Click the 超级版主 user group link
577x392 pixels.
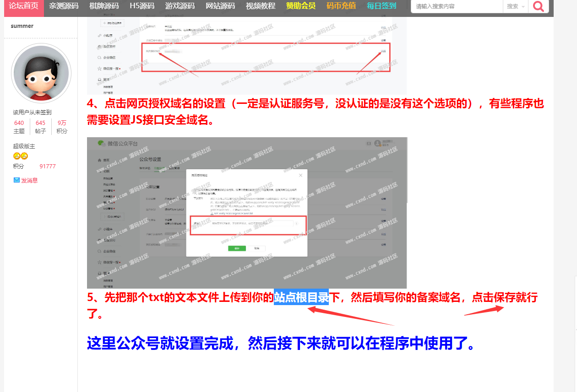coord(24,146)
